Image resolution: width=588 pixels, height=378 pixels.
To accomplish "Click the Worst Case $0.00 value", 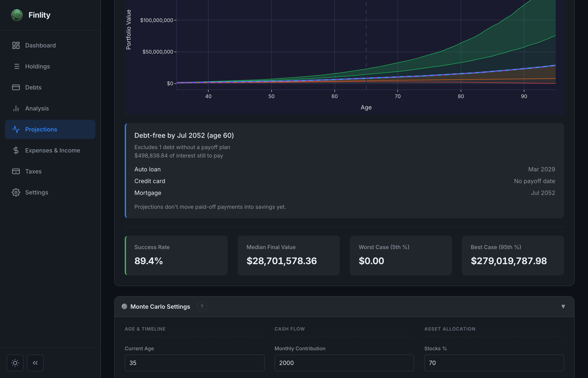I will click(371, 261).
